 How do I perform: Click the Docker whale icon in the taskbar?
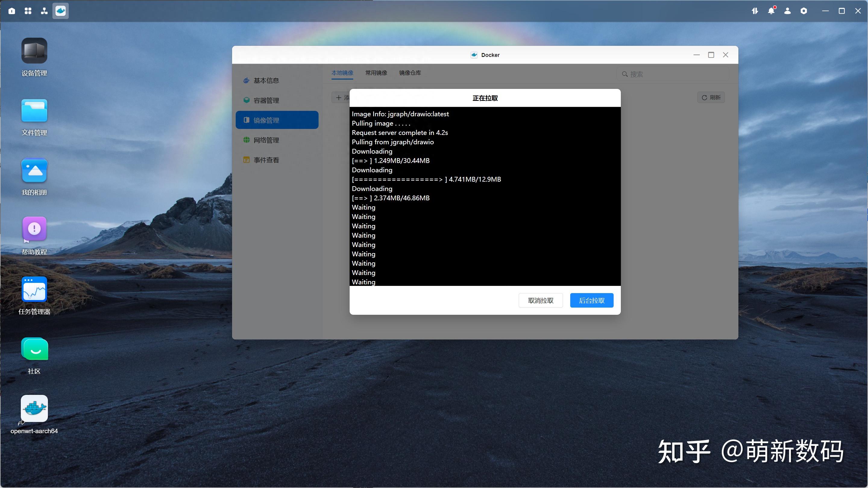[x=60, y=11]
